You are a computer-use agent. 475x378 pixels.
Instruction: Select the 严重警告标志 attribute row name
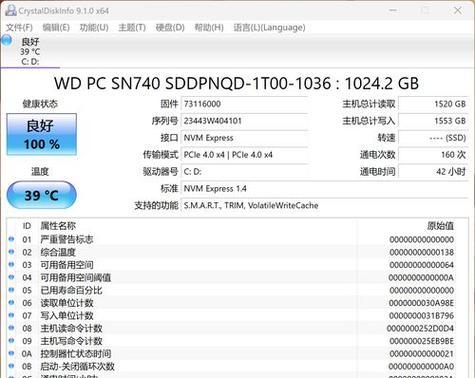tap(67, 239)
